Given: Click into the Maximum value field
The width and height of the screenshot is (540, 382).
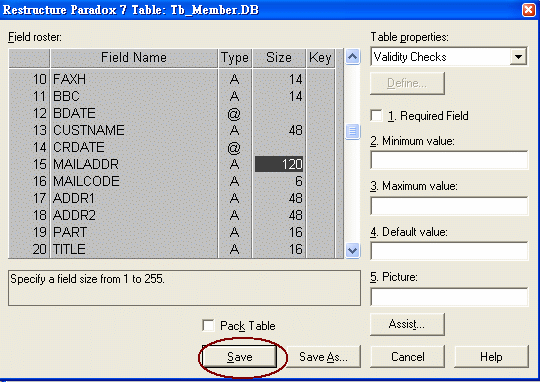Looking at the screenshot, I should [449, 206].
